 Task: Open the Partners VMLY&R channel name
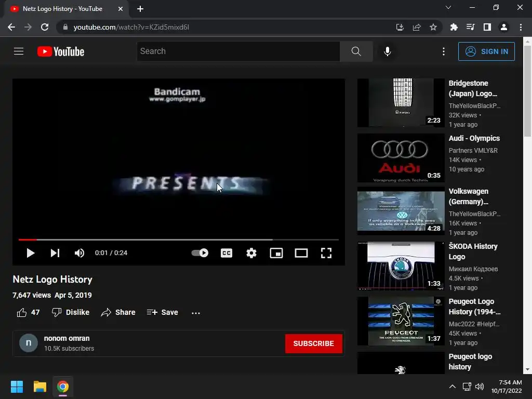point(473,150)
